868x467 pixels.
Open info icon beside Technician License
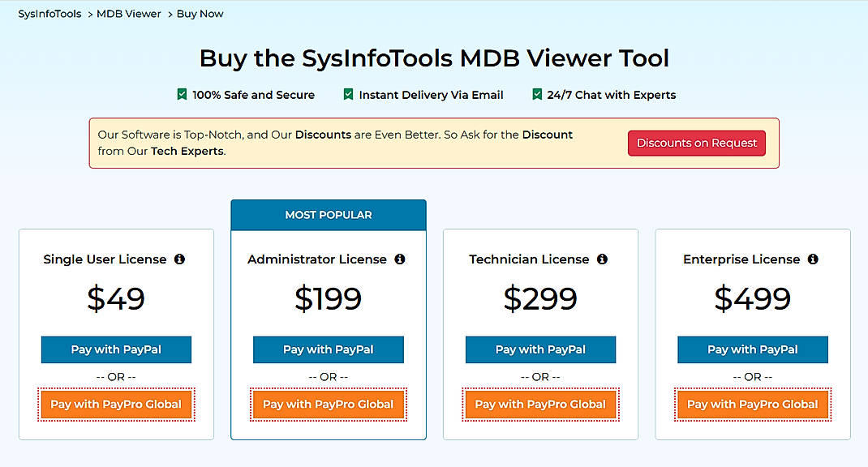click(602, 259)
